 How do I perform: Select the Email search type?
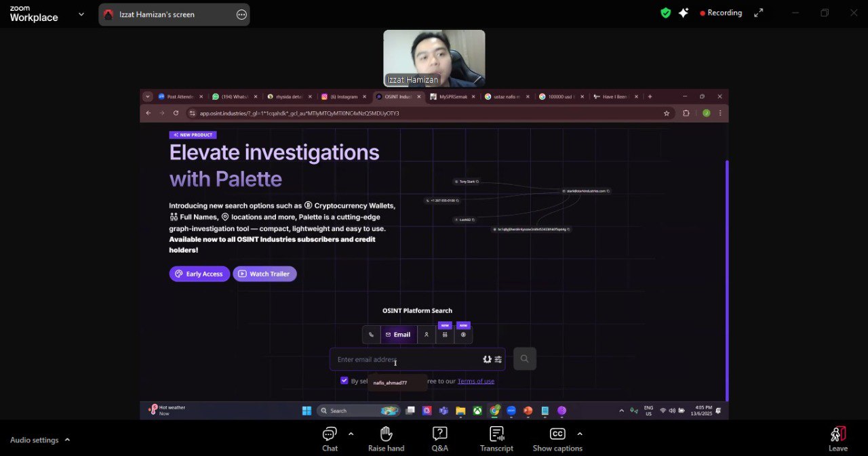coord(399,335)
